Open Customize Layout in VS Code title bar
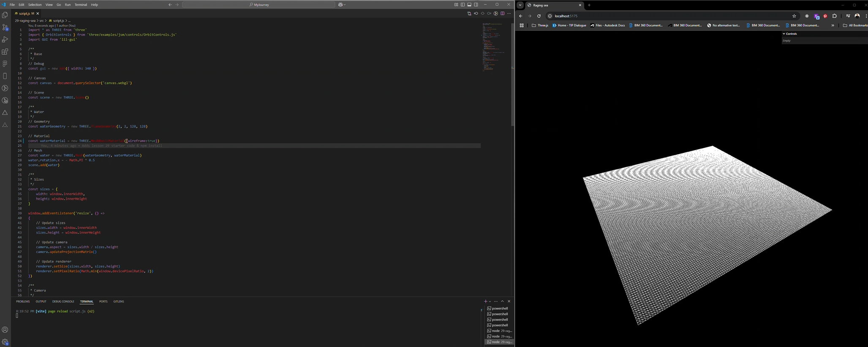This screenshot has width=868, height=347. [x=456, y=5]
